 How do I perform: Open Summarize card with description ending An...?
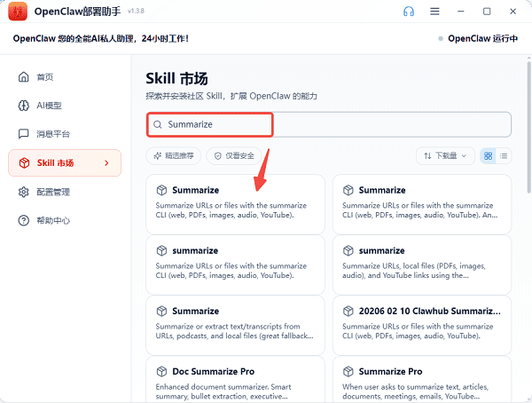422,204
